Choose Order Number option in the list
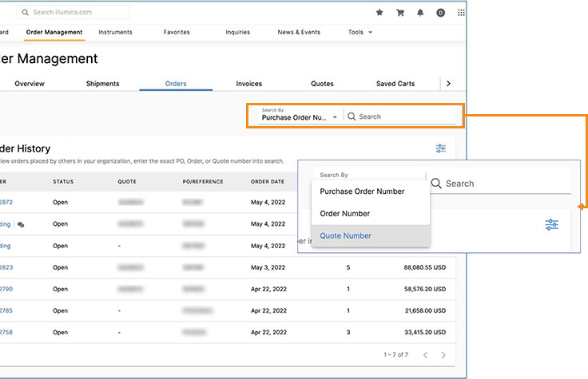Image resolution: width=588 pixels, height=379 pixels. pos(345,214)
